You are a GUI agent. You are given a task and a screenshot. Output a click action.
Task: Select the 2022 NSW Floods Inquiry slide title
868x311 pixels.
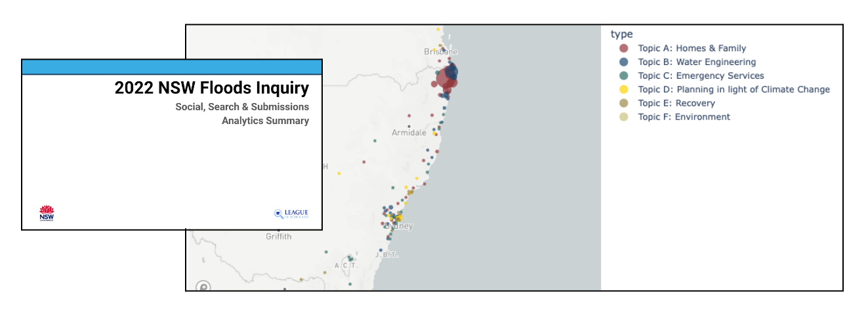[x=211, y=89]
